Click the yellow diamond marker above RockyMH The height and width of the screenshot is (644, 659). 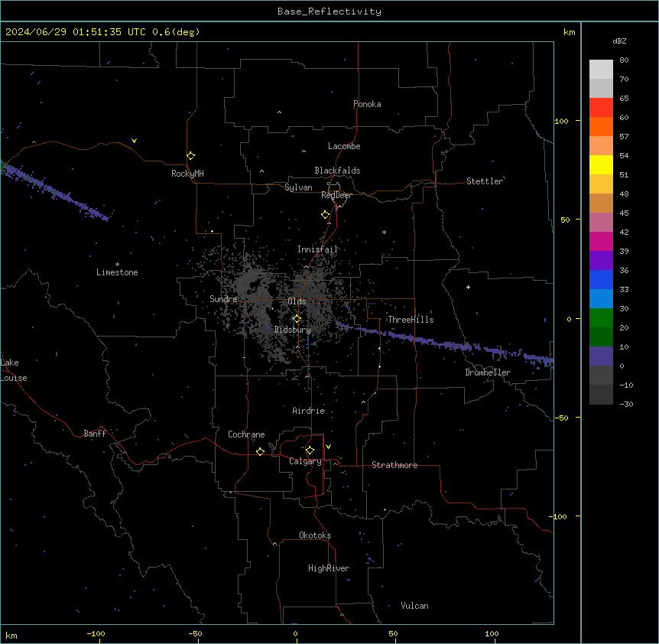(191, 156)
